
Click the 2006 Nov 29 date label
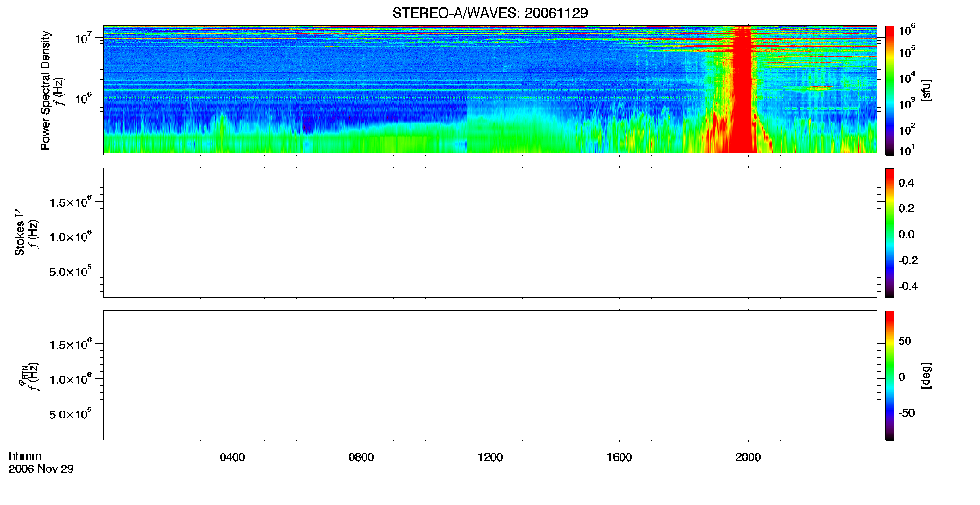click(41, 469)
